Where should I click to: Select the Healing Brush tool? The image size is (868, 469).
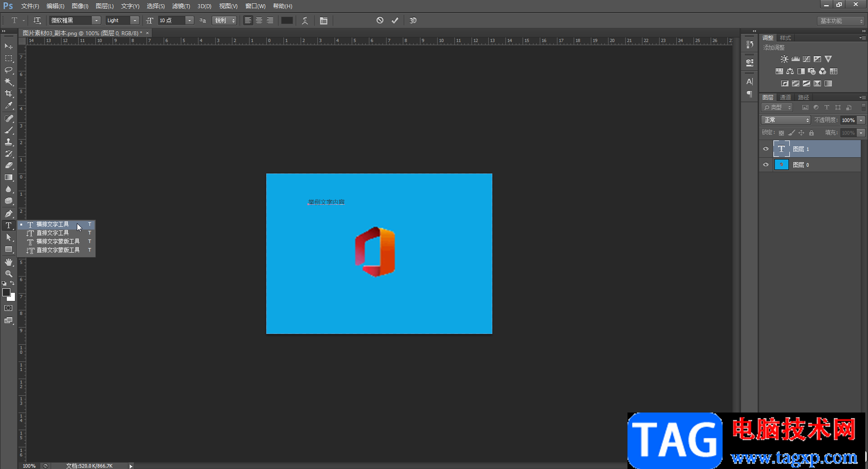point(9,118)
